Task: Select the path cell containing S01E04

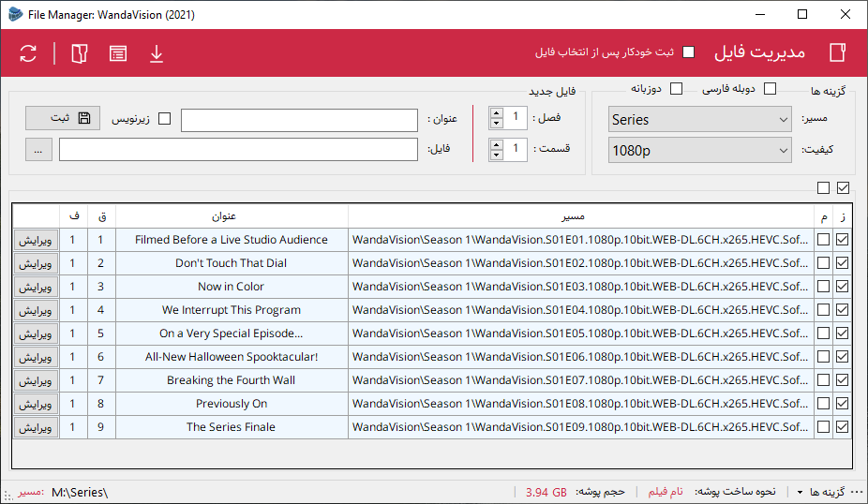Action: 581,310
